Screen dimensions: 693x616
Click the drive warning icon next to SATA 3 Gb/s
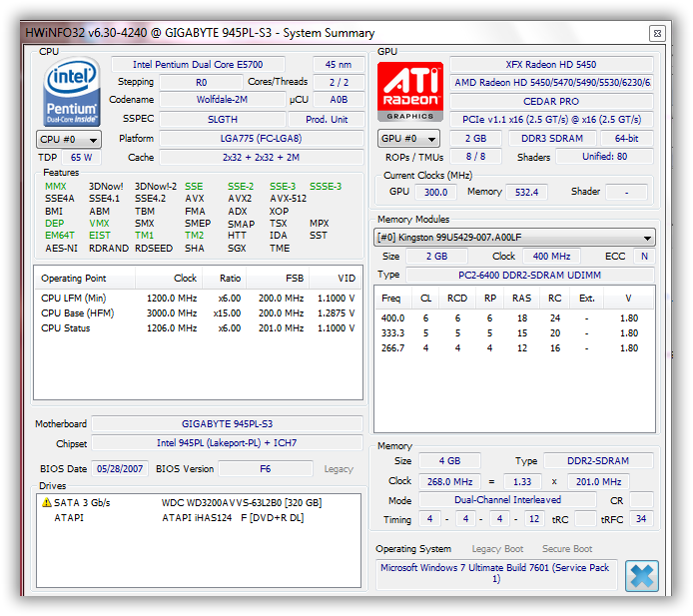pyautogui.click(x=46, y=502)
